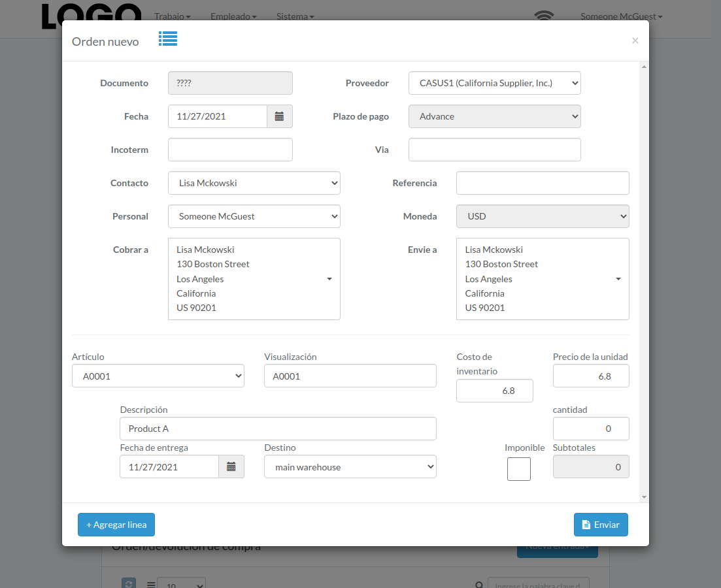Open the Sistema menu
721x588 pixels.
point(295,16)
